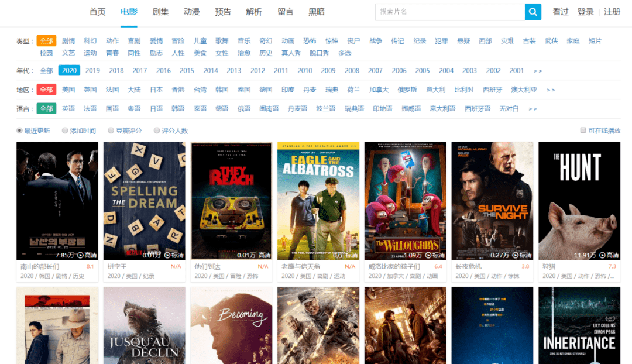Screen dimensions: 632x364
Task: Toggle the 多选 multi-select type option
Action: (345, 53)
